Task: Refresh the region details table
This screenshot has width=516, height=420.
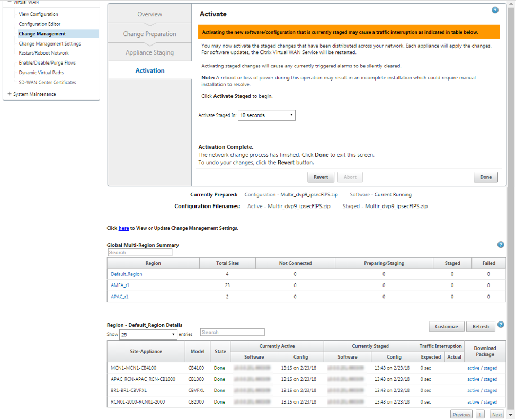Action: click(x=481, y=326)
